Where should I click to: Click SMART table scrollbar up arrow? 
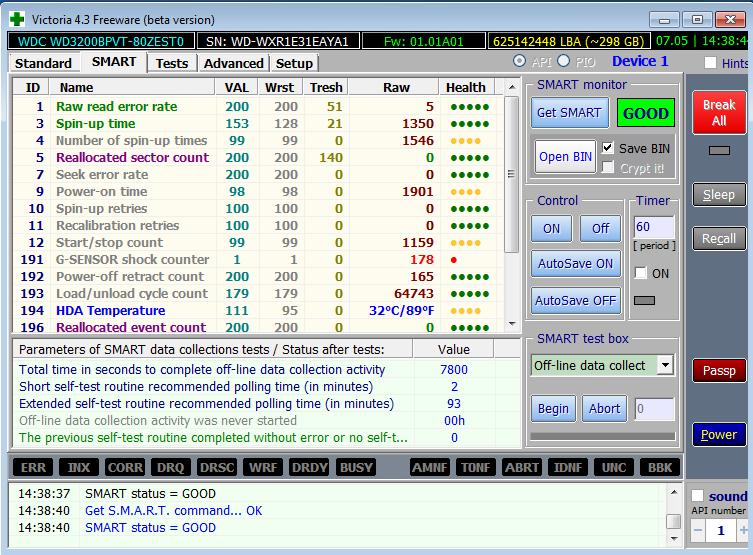pos(512,87)
